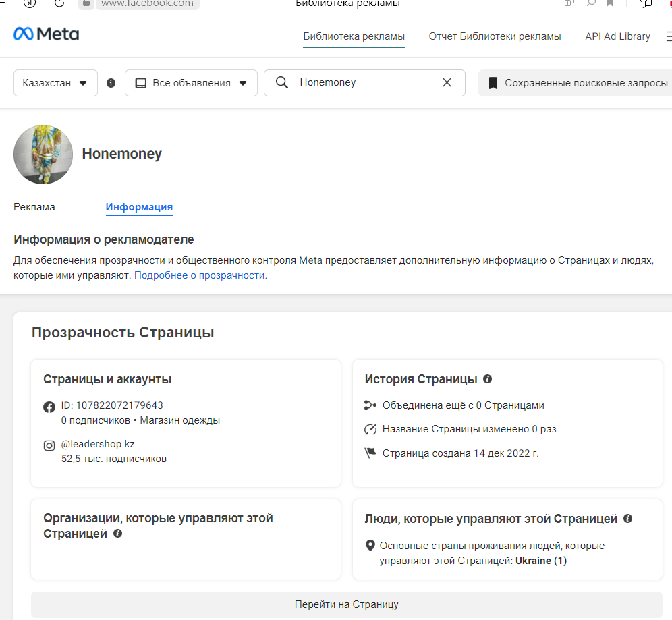Click the Facebook icon beside page ID

point(49,406)
